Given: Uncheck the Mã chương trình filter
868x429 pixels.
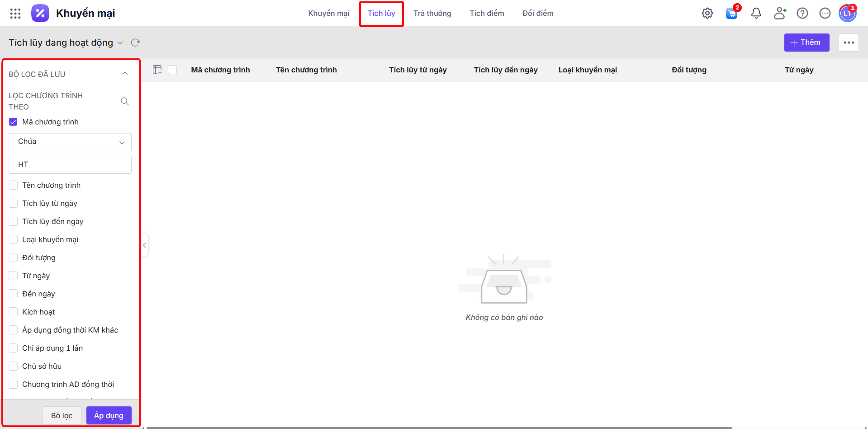Looking at the screenshot, I should coord(13,122).
